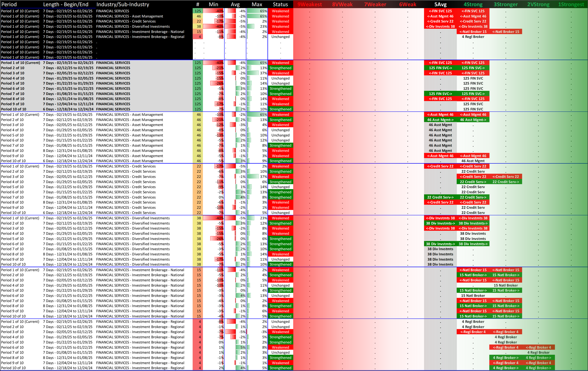Click the 6Weak column header
Viewport: 588px width, 371px height.
coord(407,4)
